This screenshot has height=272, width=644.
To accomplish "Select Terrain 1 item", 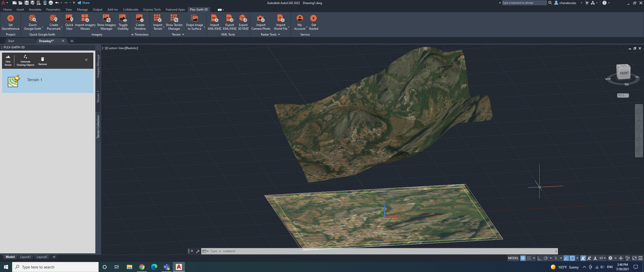I will pyautogui.click(x=48, y=81).
